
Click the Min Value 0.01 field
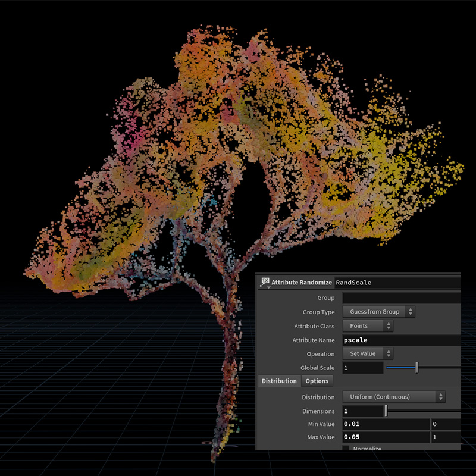(x=386, y=424)
